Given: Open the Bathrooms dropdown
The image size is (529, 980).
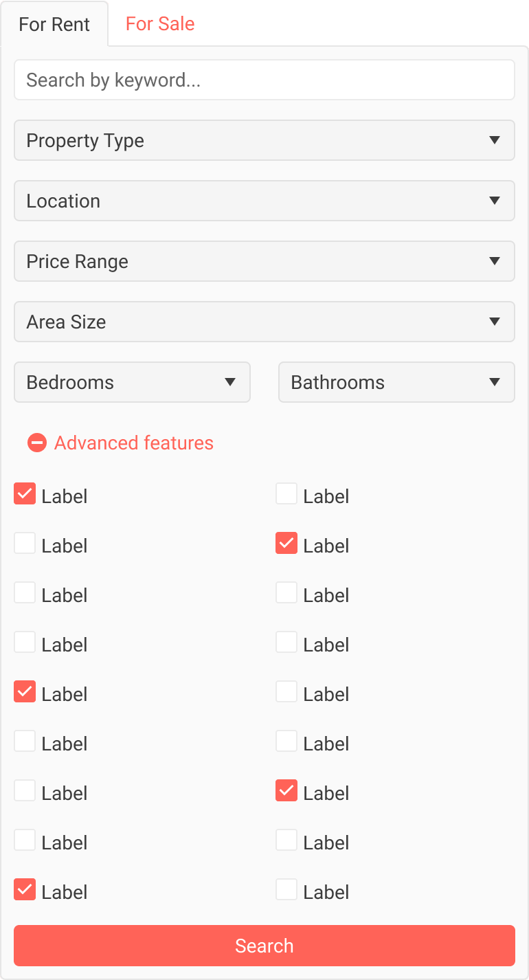Looking at the screenshot, I should pyautogui.click(x=396, y=382).
